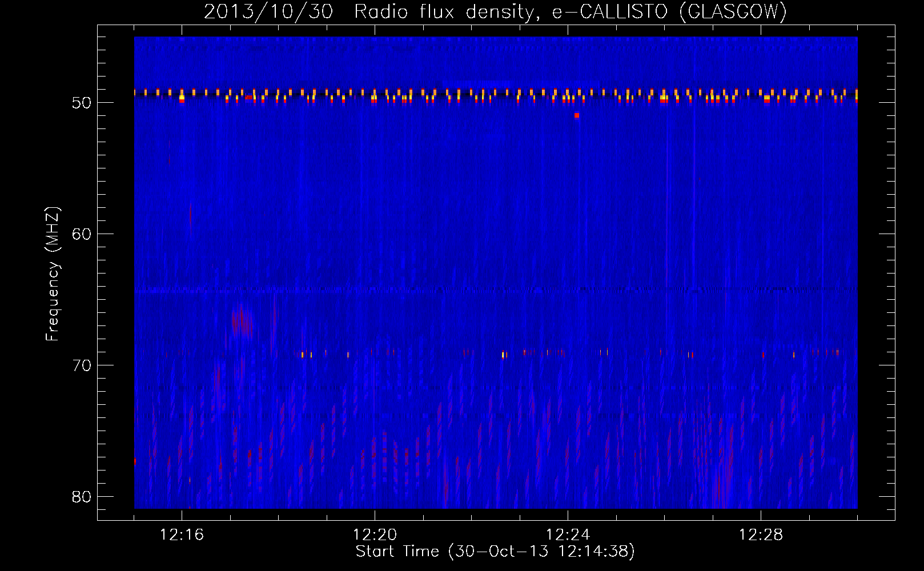Click the 'Frequency (MHZ)' axis label

[x=53, y=274]
